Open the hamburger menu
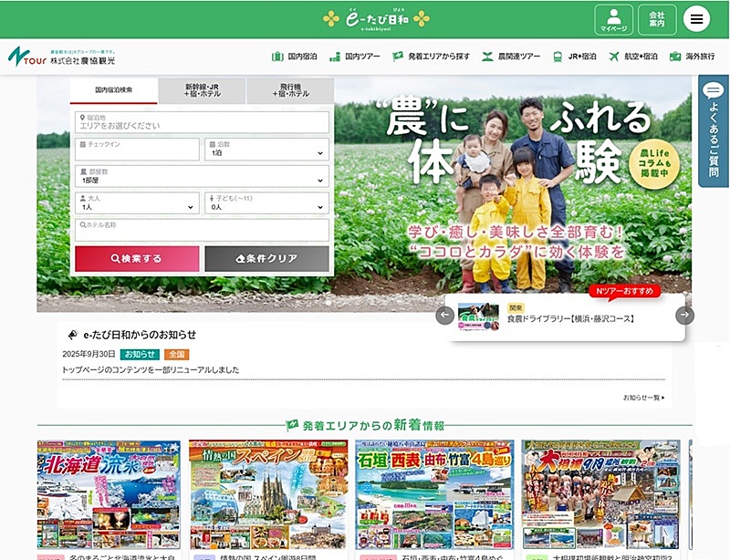This screenshot has width=730, height=560. [697, 19]
